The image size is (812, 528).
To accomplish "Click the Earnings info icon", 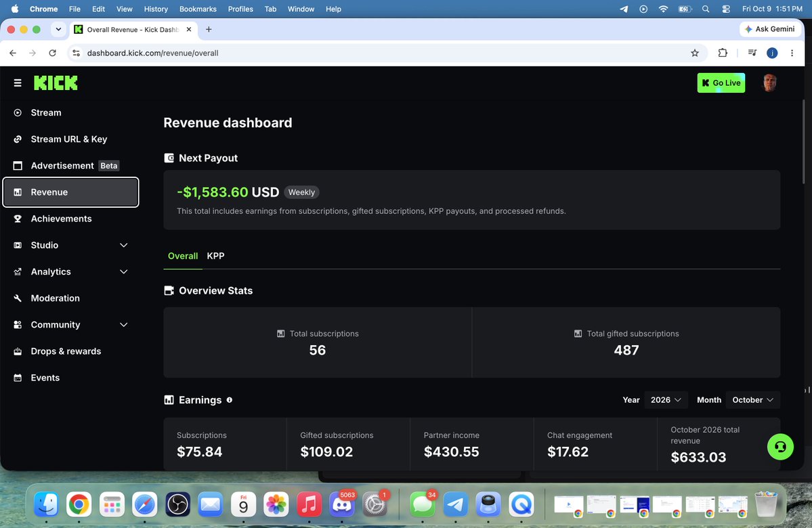I will (230, 399).
